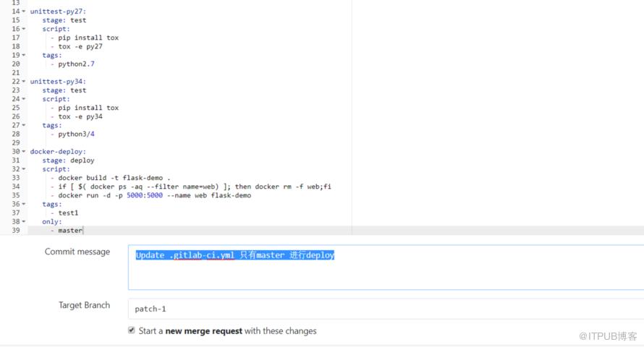Collapse the tags block at line 19
The image size is (644, 347).
pyautogui.click(x=23, y=55)
